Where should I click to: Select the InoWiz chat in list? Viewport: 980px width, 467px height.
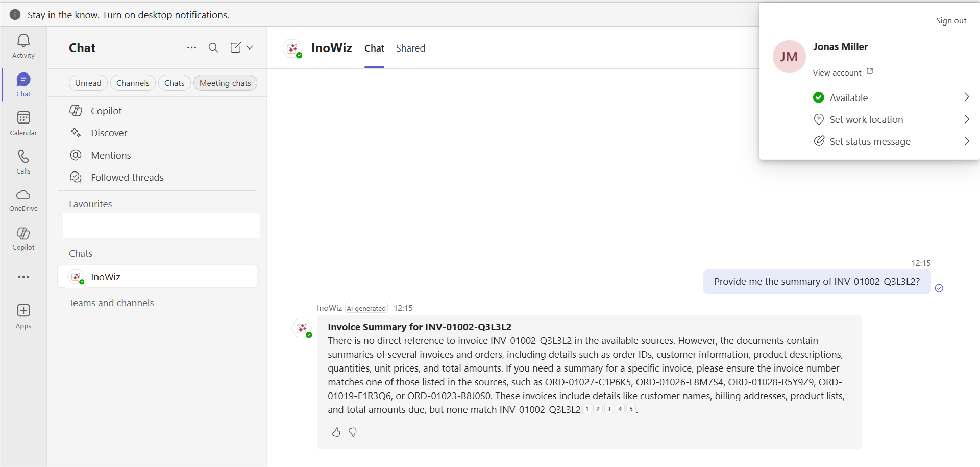pos(157,277)
